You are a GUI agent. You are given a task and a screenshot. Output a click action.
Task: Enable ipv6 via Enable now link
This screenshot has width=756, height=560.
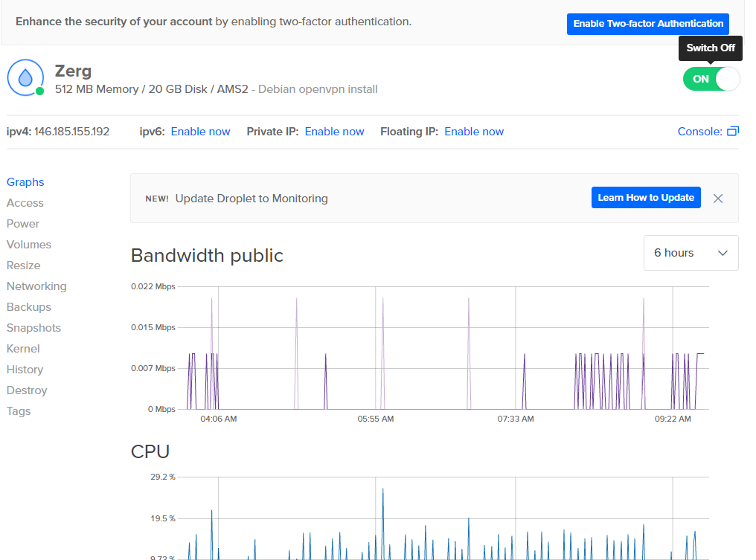[201, 132]
